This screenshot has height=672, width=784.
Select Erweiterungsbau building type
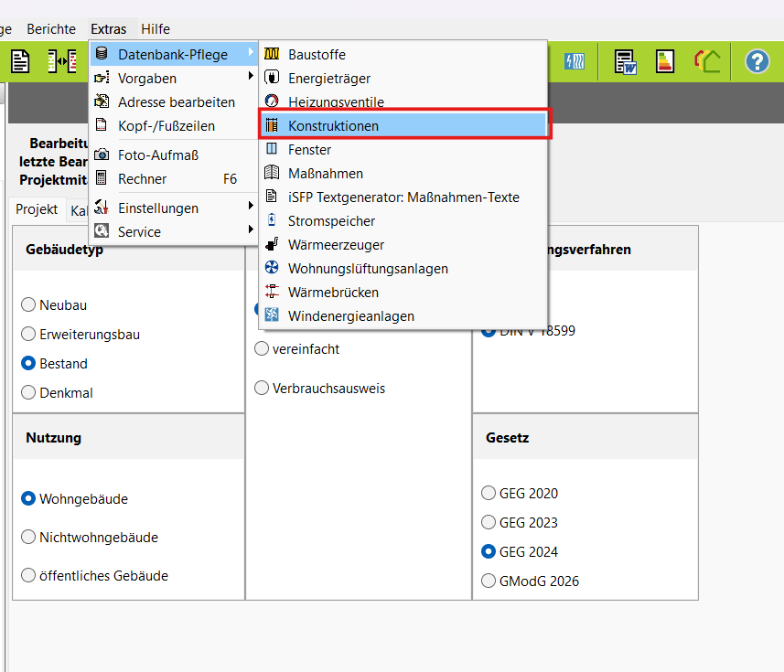28,334
